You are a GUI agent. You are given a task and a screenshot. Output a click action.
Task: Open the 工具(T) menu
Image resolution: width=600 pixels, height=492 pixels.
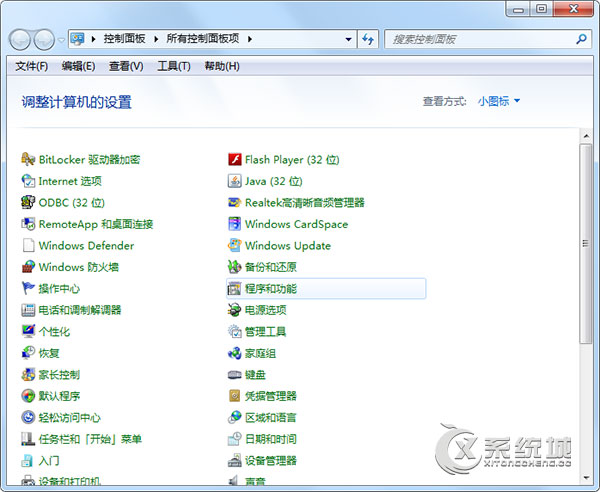174,66
